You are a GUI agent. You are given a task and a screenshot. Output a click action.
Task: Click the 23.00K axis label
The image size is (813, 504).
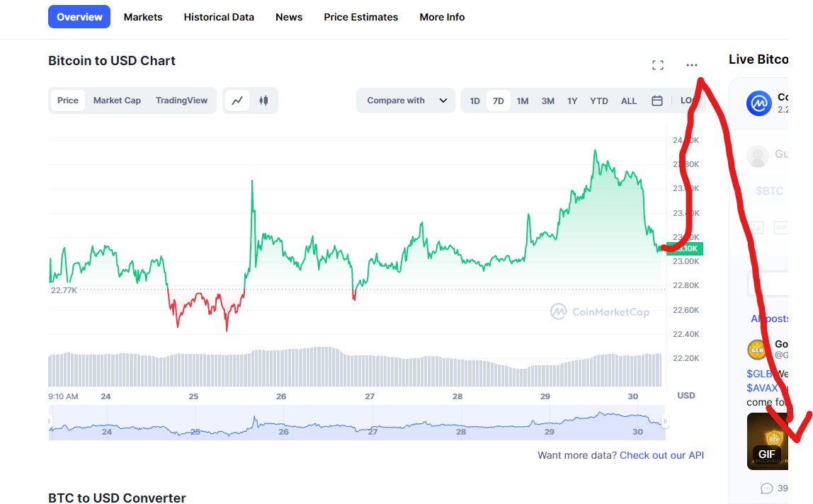[x=686, y=261]
